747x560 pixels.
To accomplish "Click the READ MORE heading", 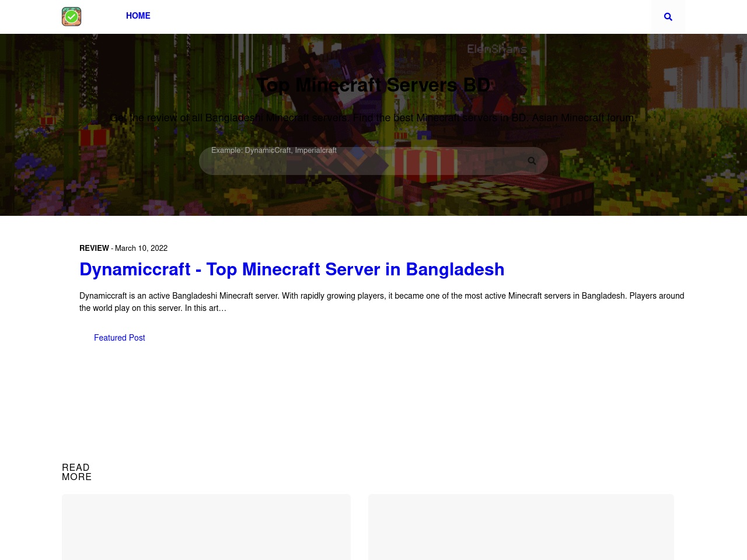I will point(77,472).
